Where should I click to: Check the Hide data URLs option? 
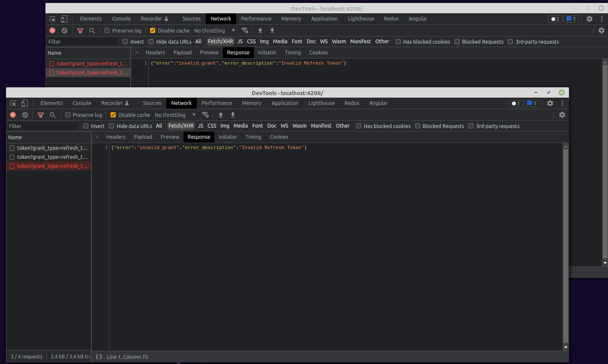[111, 126]
